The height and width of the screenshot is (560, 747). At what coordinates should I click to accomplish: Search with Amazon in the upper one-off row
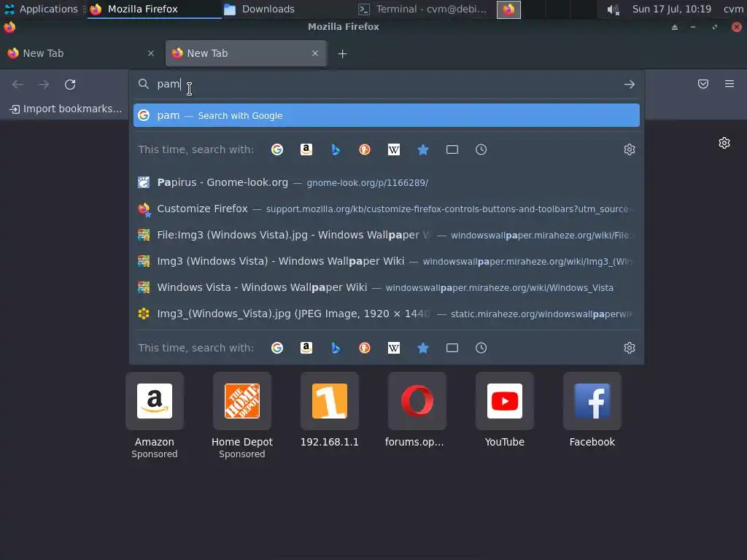click(x=306, y=149)
